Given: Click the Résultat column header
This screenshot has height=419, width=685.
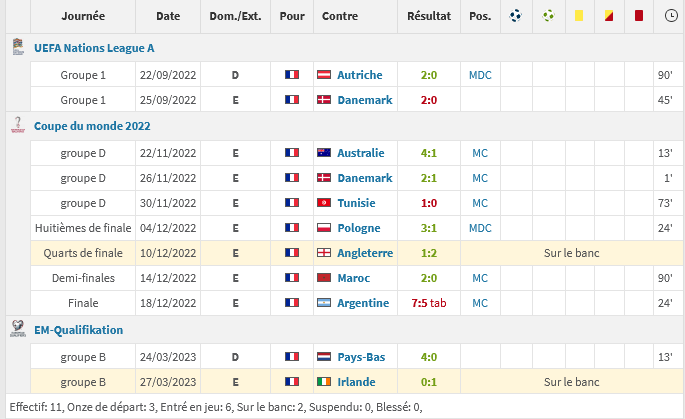Looking at the screenshot, I should pos(429,16).
